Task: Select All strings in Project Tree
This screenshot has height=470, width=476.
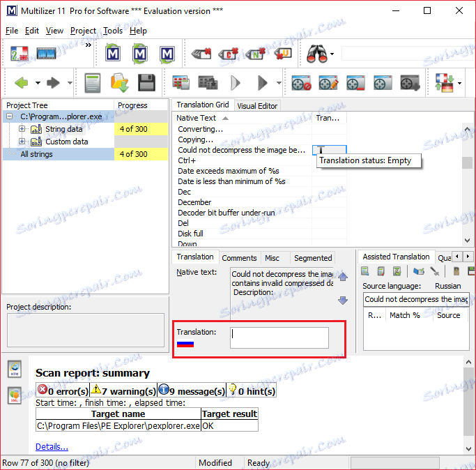Action: pos(36,154)
